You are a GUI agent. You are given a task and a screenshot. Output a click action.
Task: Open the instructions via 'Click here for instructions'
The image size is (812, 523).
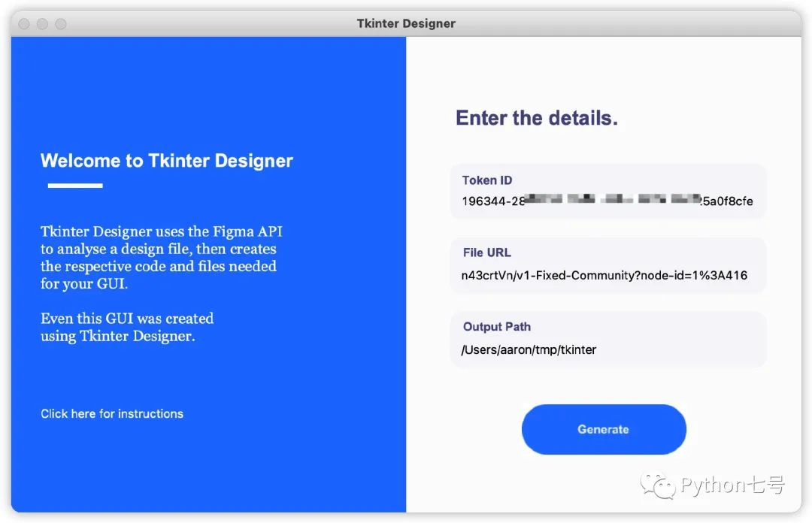[x=111, y=413]
